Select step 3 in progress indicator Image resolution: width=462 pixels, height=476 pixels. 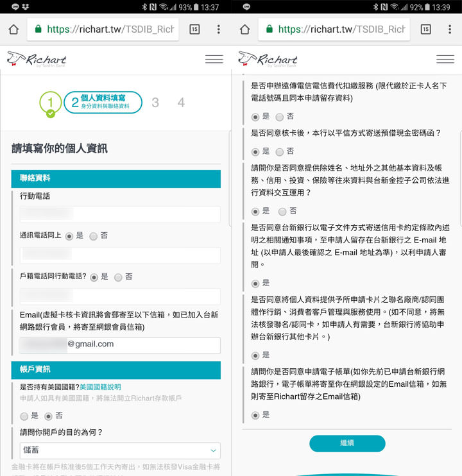coord(155,103)
